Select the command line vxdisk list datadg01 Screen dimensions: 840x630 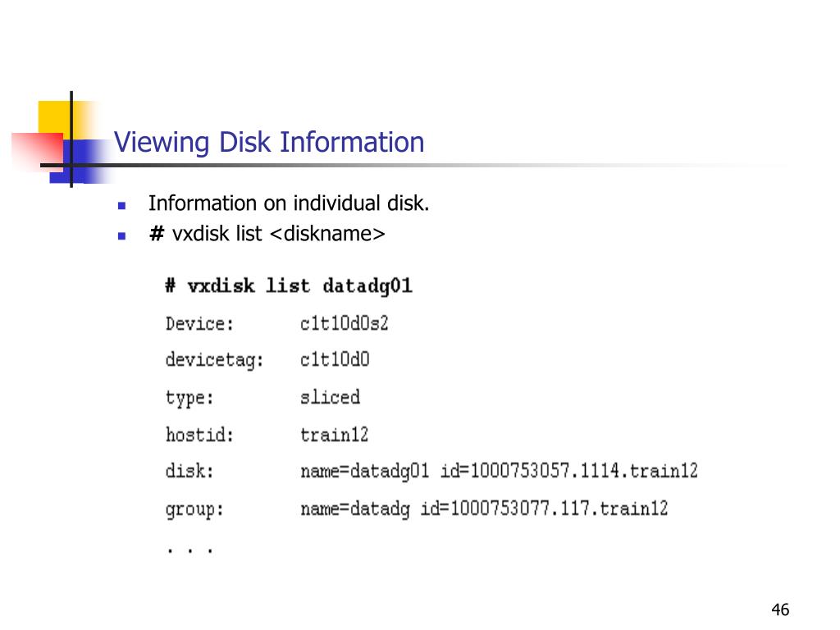pyautogui.click(x=289, y=285)
